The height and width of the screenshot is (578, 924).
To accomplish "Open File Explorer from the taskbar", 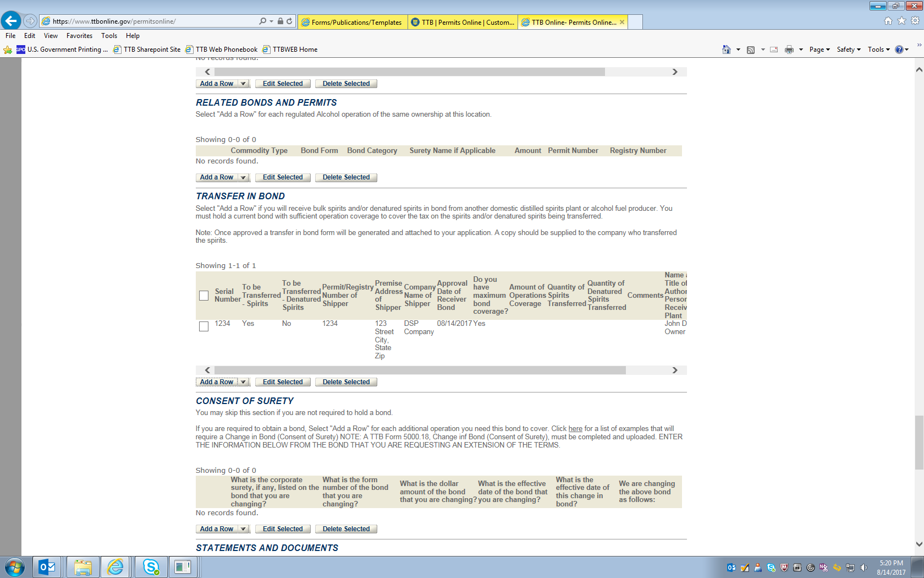I will coord(83,567).
